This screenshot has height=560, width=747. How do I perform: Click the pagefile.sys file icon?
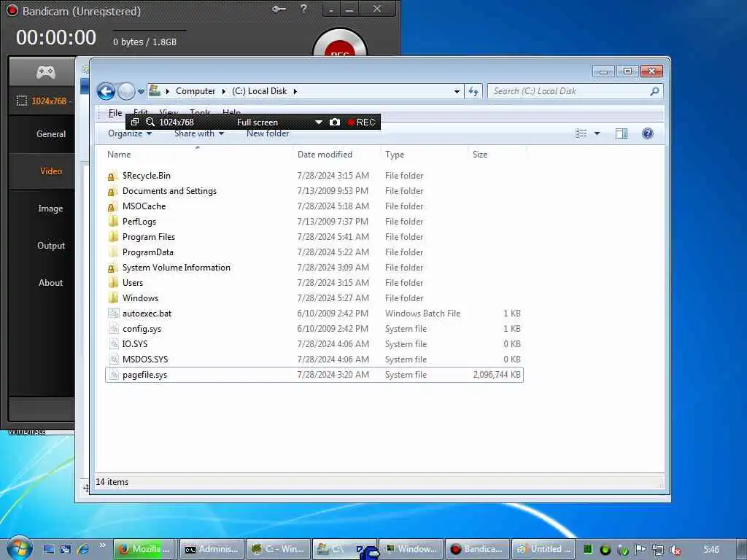(113, 375)
